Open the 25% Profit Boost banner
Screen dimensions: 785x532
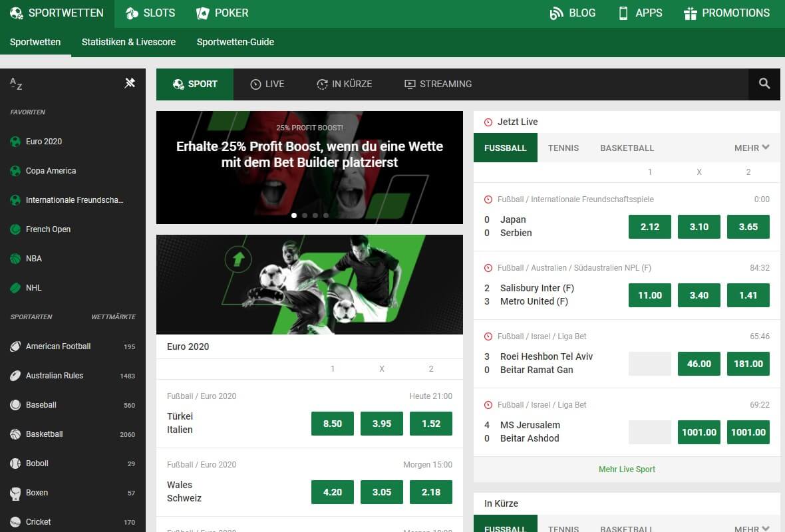(x=309, y=167)
